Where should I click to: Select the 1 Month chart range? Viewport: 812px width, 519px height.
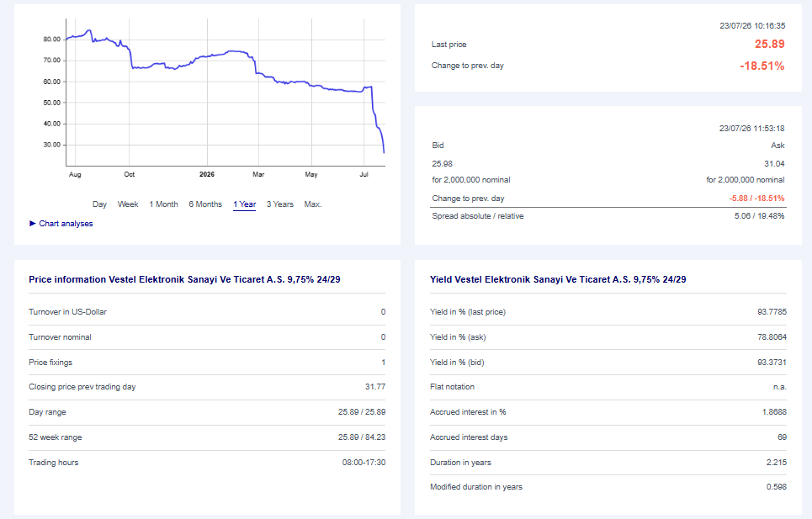(163, 204)
